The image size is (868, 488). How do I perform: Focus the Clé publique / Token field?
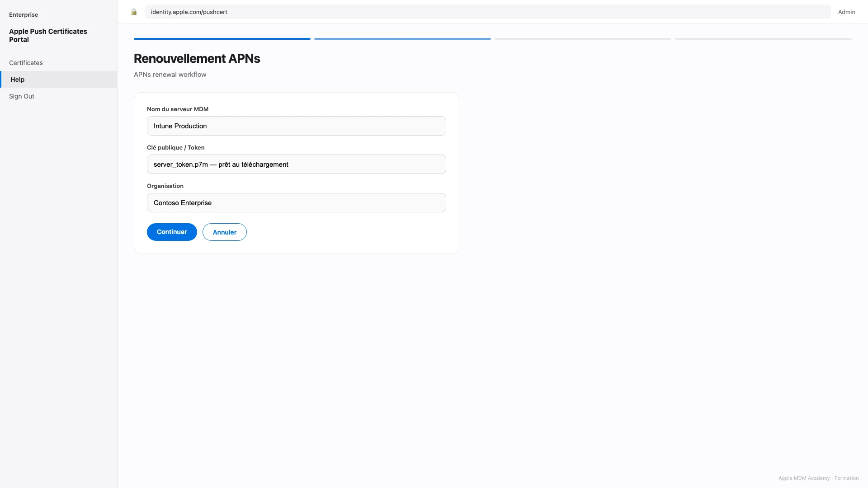297,164
